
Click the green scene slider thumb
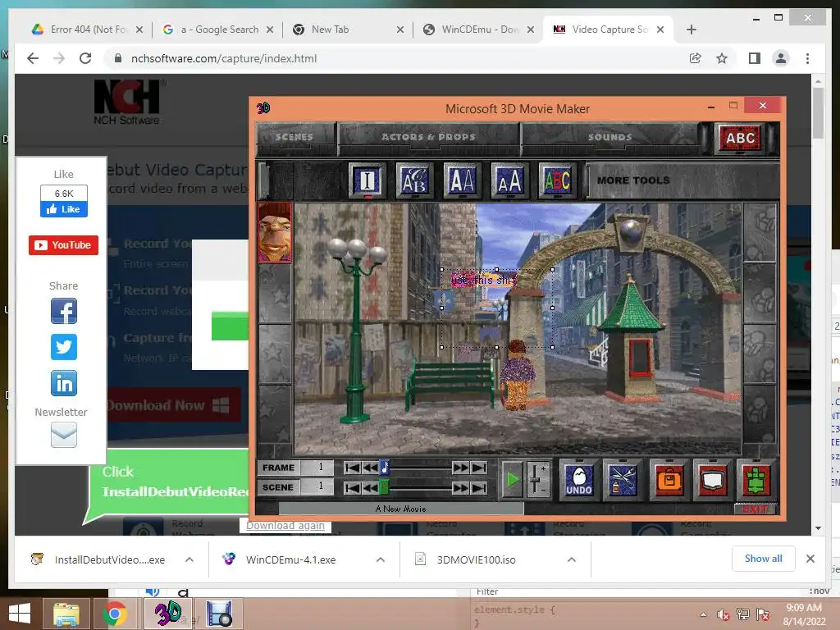tap(385, 487)
